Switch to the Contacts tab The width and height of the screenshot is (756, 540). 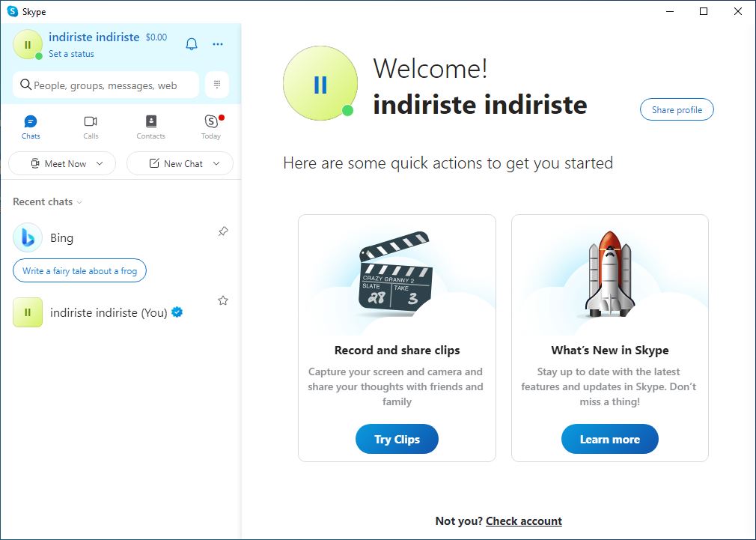(x=151, y=127)
